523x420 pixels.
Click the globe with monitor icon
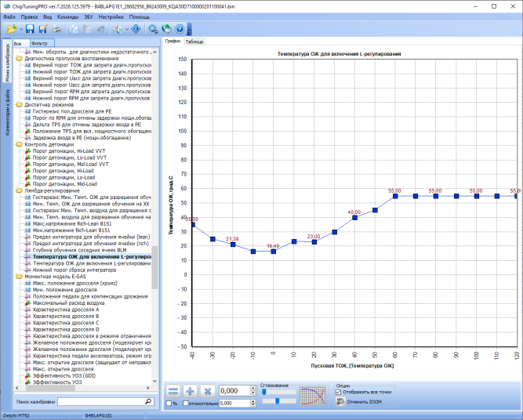click(166, 29)
